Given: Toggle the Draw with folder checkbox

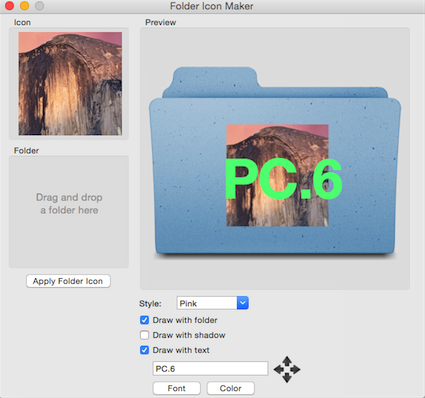Looking at the screenshot, I should pyautogui.click(x=144, y=320).
